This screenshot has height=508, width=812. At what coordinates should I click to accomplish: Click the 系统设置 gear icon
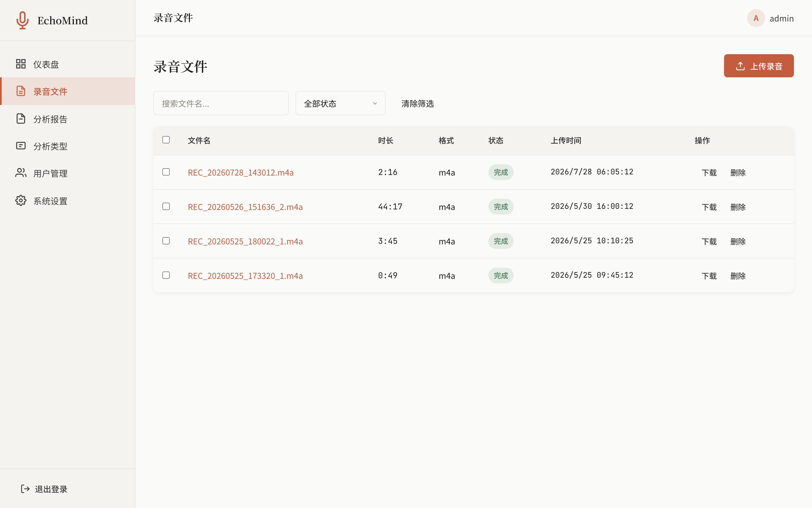click(21, 201)
